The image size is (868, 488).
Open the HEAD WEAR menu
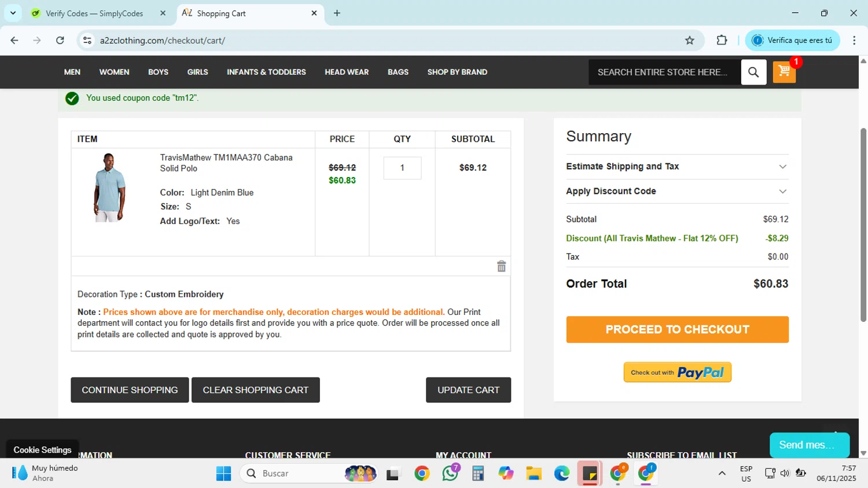(x=347, y=72)
